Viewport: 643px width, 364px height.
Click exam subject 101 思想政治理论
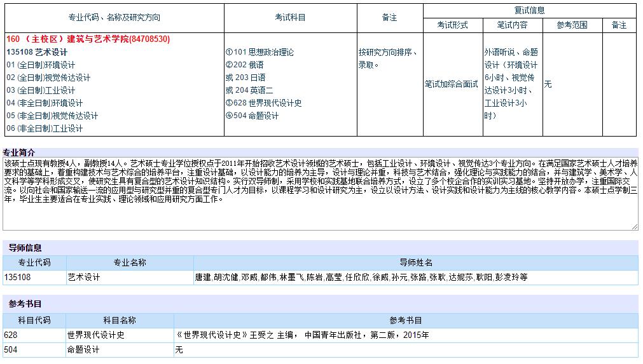259,52
